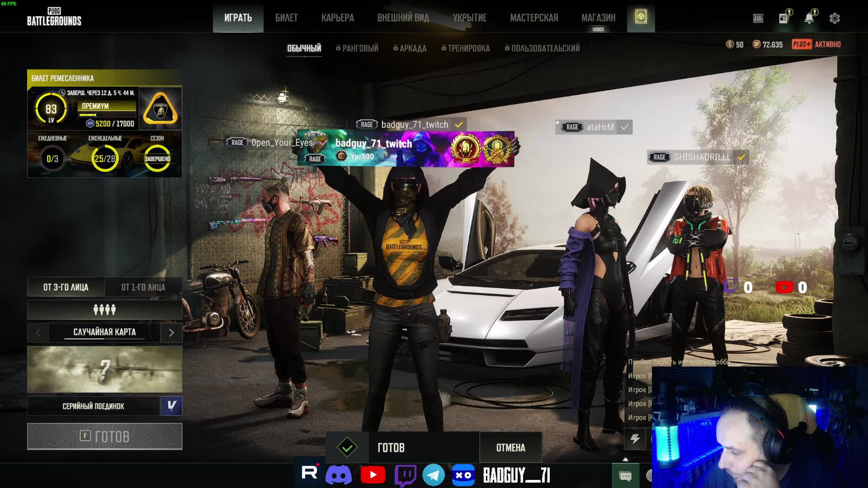Open notifications bell icon
Screen dimensions: 868x488
coord(809,19)
